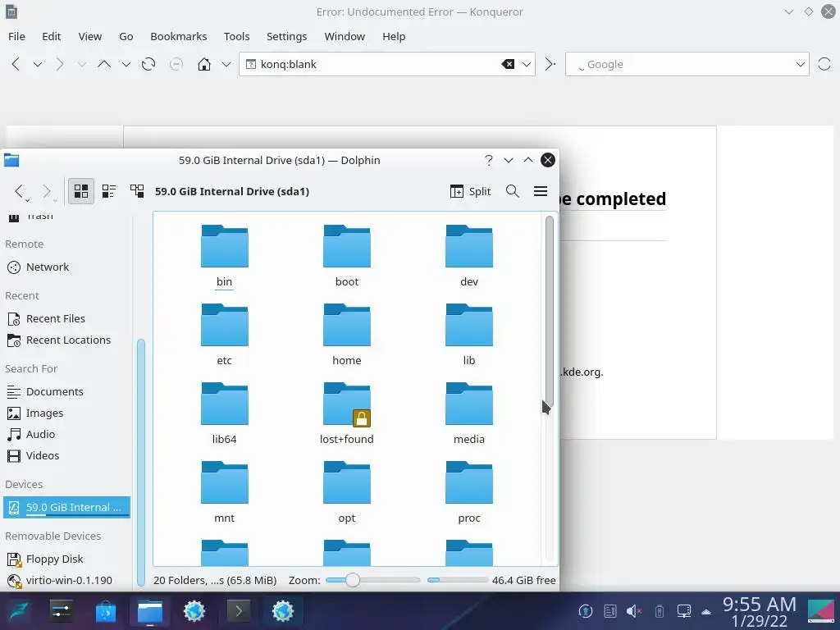Screen dimensions: 840x630
Task: Reload the page in Konqueror
Action: pos(148,64)
